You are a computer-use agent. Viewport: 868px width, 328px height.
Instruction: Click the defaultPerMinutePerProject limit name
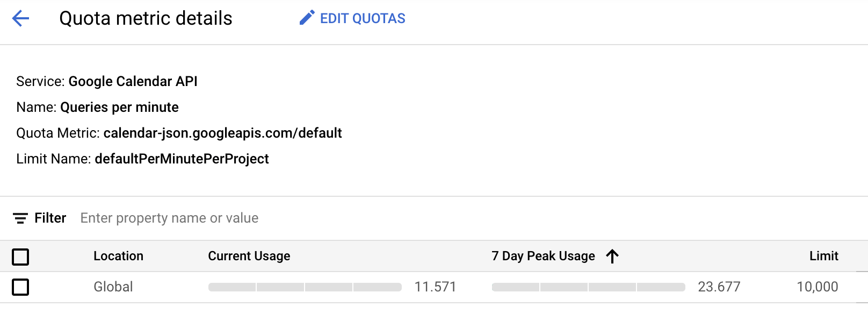tap(182, 159)
